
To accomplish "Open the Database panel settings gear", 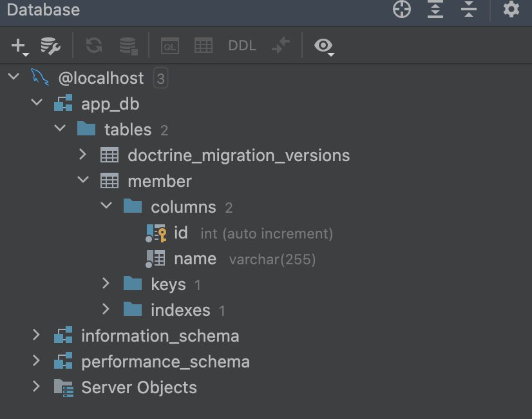I will coord(511,10).
